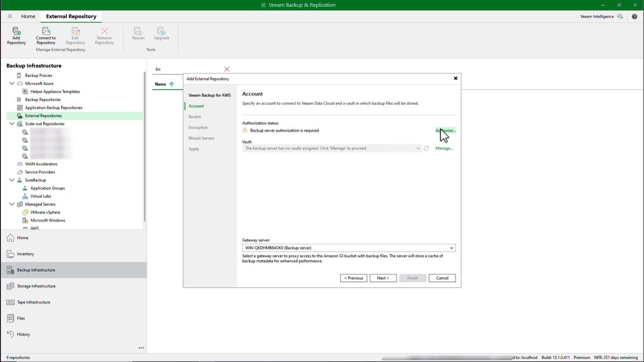Open History navigation view
The height and width of the screenshot is (362, 644).
tap(73, 335)
